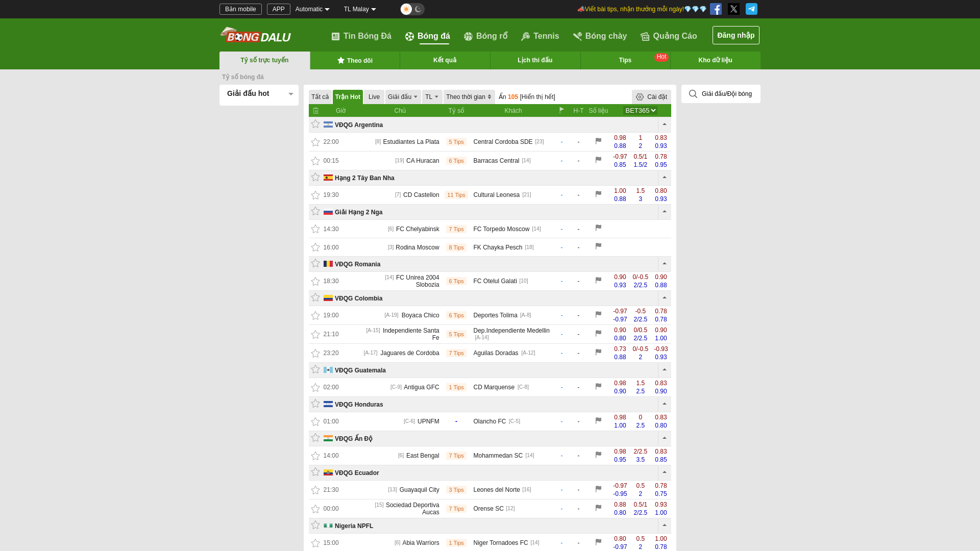Click the settings gear next to Cài đặt
Image resolution: width=980 pixels, height=551 pixels.
tap(640, 97)
